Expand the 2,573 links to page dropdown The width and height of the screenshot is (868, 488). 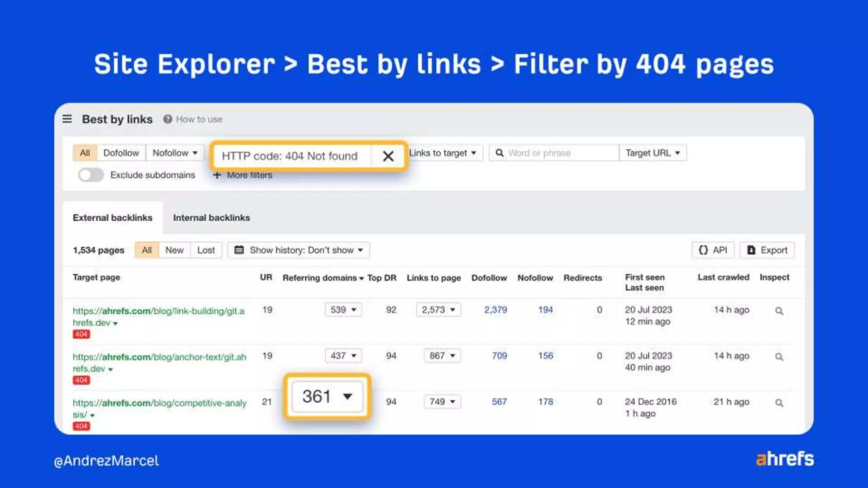pos(438,310)
